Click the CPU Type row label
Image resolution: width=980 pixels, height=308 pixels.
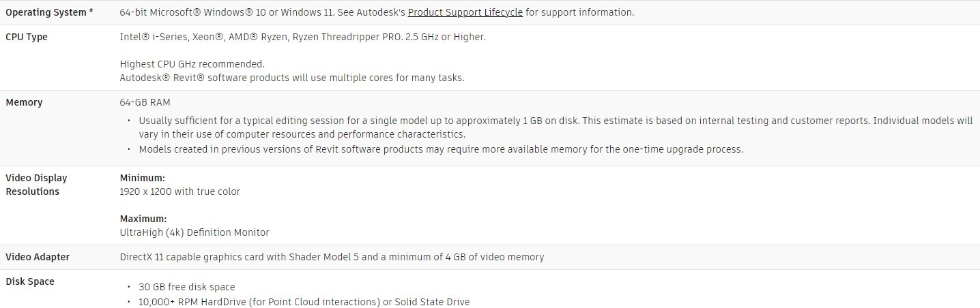point(27,37)
